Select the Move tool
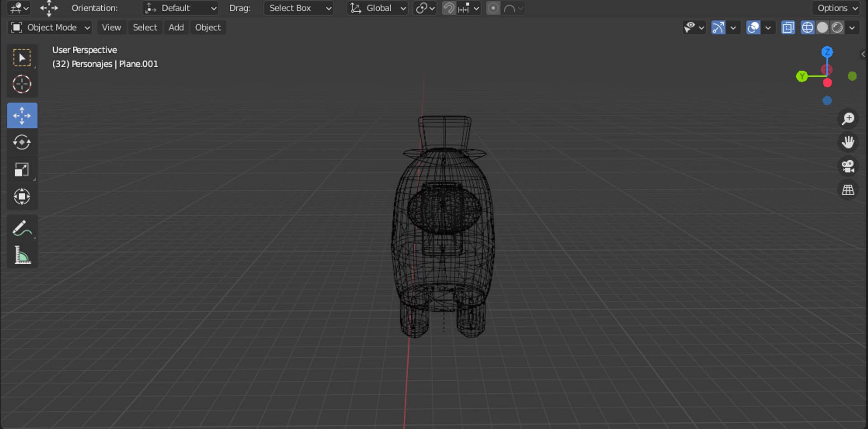Image resolution: width=868 pixels, height=429 pixels. pyautogui.click(x=22, y=116)
